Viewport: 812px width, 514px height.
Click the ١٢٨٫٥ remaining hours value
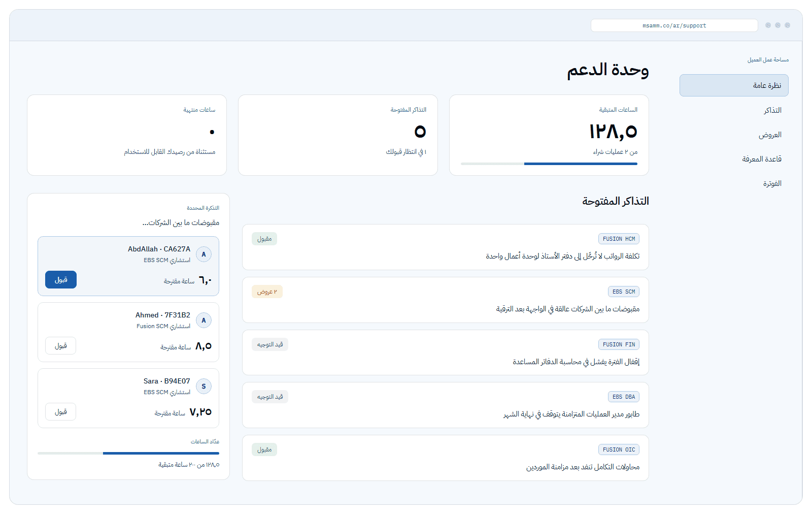click(613, 132)
